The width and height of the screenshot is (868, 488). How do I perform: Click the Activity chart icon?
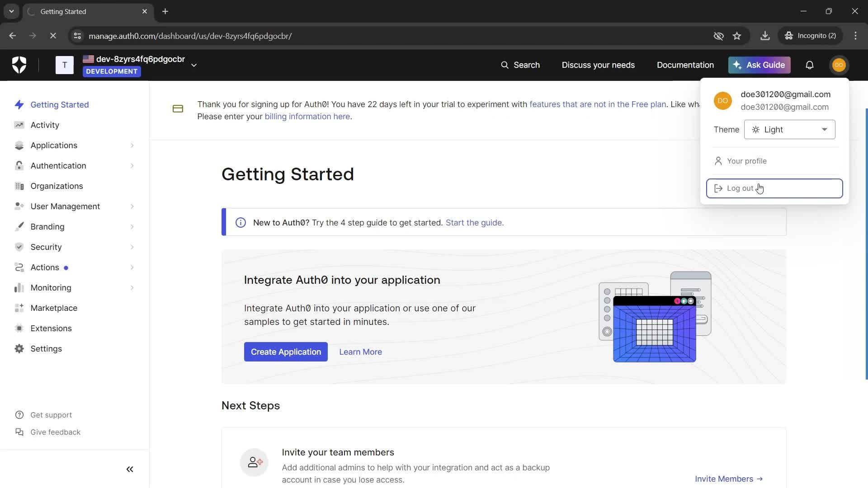tap(19, 125)
